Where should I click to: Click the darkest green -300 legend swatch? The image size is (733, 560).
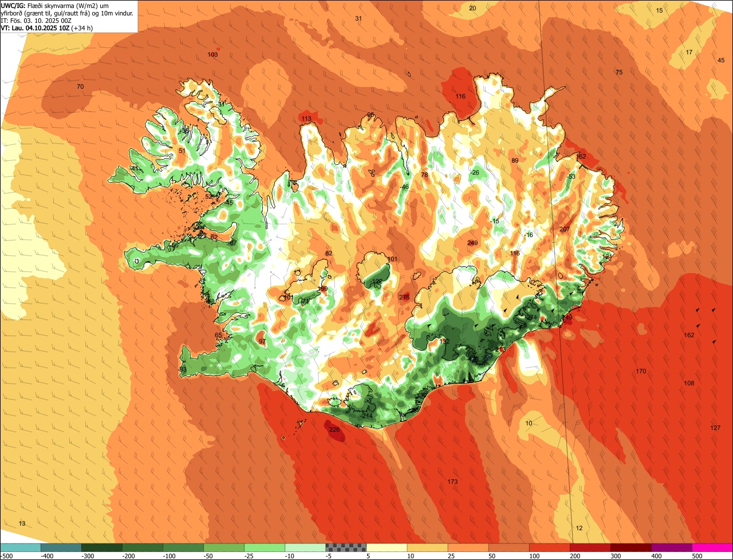click(101, 547)
